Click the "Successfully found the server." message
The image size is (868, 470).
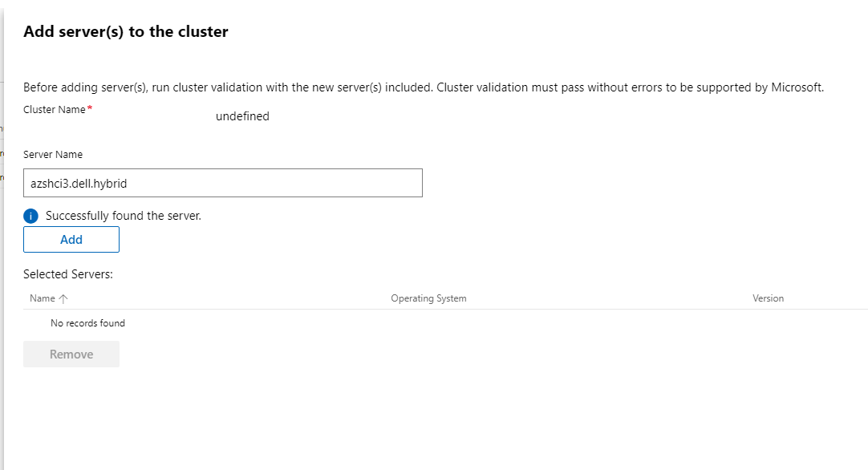(x=124, y=216)
